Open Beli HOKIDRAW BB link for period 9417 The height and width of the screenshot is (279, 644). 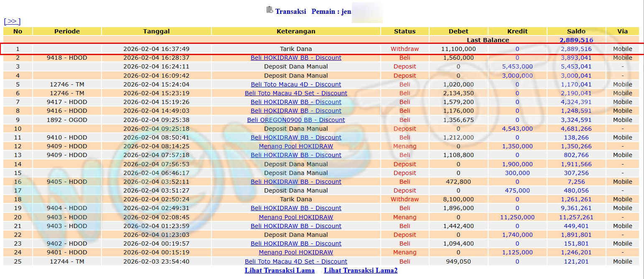296,102
